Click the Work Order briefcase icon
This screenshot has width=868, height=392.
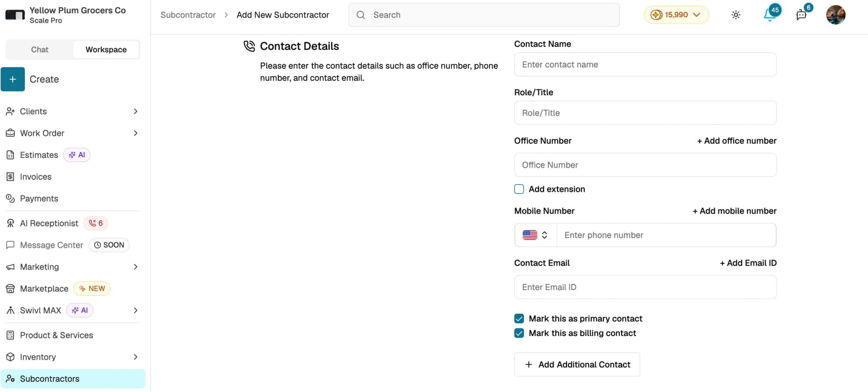coord(10,133)
